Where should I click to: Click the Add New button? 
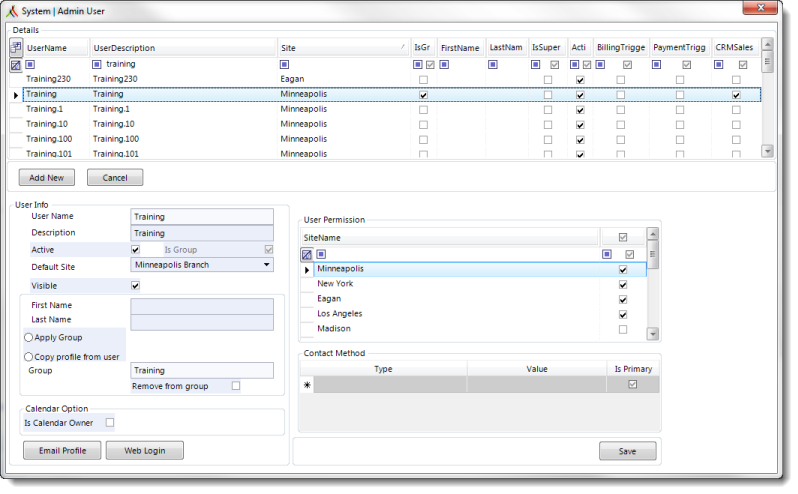tap(47, 177)
